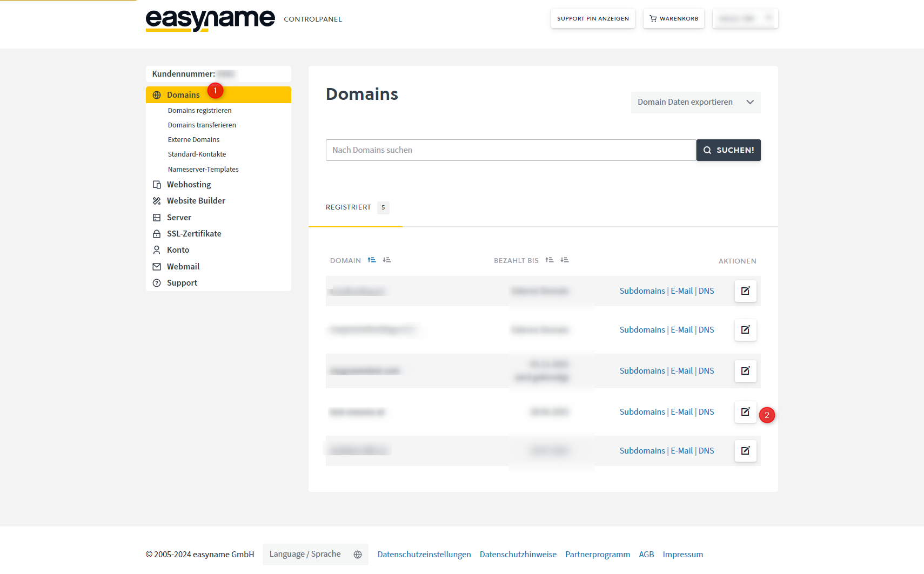
Task: Open Webhosting in the sidebar
Action: click(x=189, y=185)
